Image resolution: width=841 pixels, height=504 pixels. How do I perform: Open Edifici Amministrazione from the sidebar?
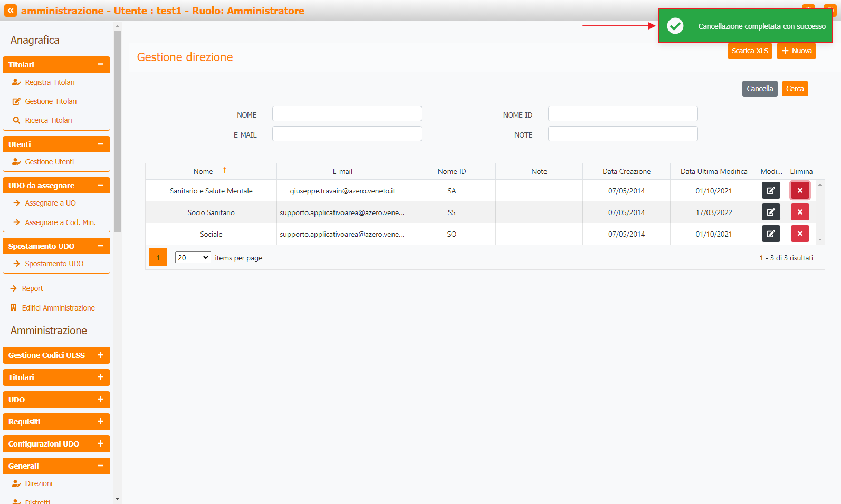click(58, 308)
